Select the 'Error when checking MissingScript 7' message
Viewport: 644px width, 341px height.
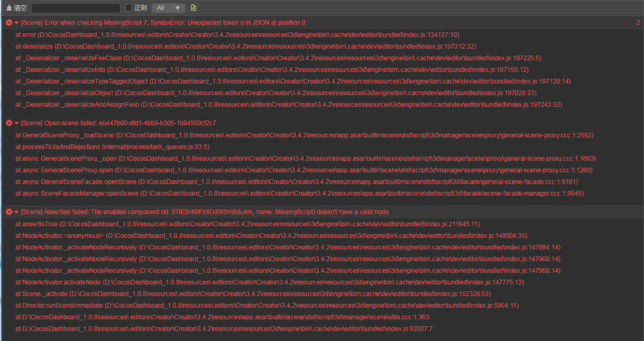[x=163, y=23]
